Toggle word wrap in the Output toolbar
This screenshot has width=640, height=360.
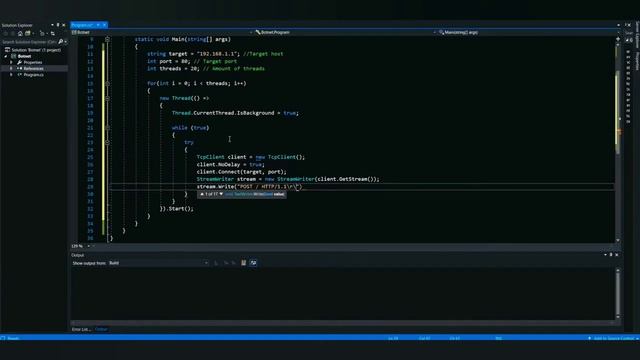(x=253, y=263)
